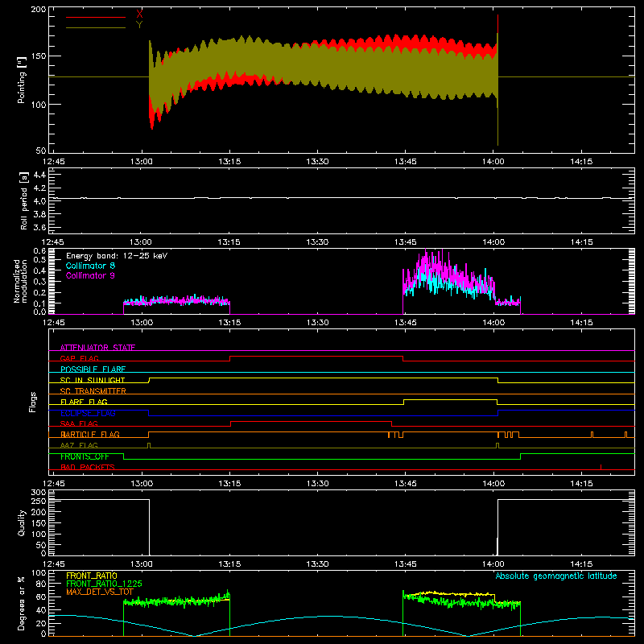Click the MAX_DET_VS_TOT legend entry
This screenshot has height=644, width=644.
[x=99, y=592]
